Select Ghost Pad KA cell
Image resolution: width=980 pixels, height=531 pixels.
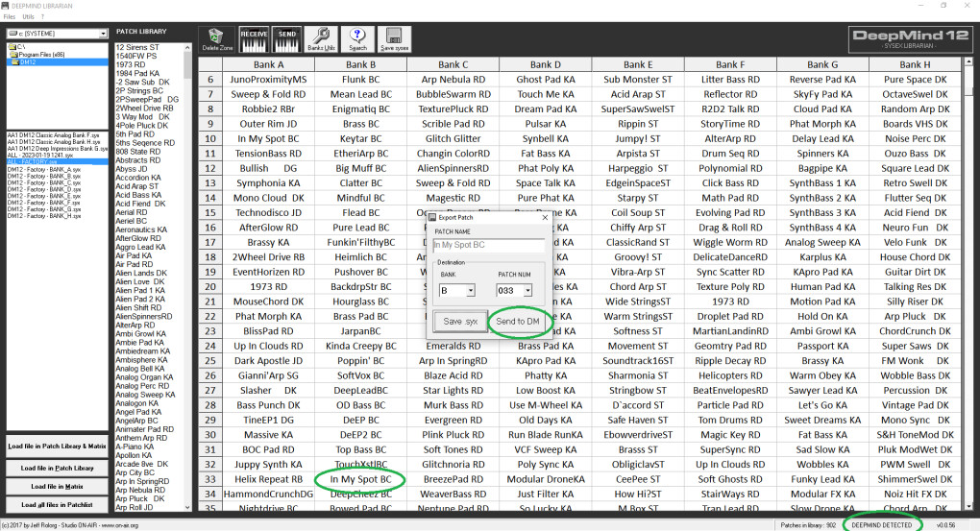click(x=545, y=80)
